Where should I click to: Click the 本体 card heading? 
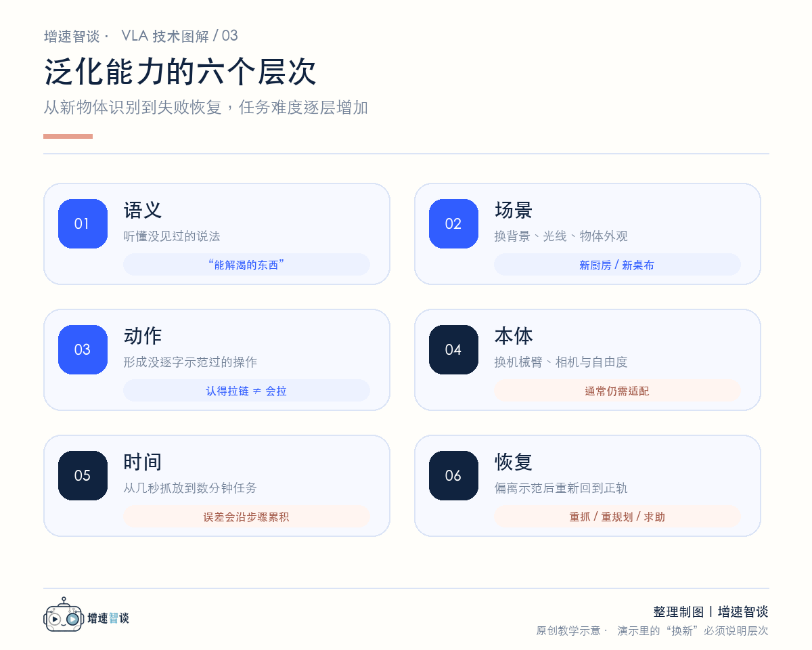coord(514,336)
